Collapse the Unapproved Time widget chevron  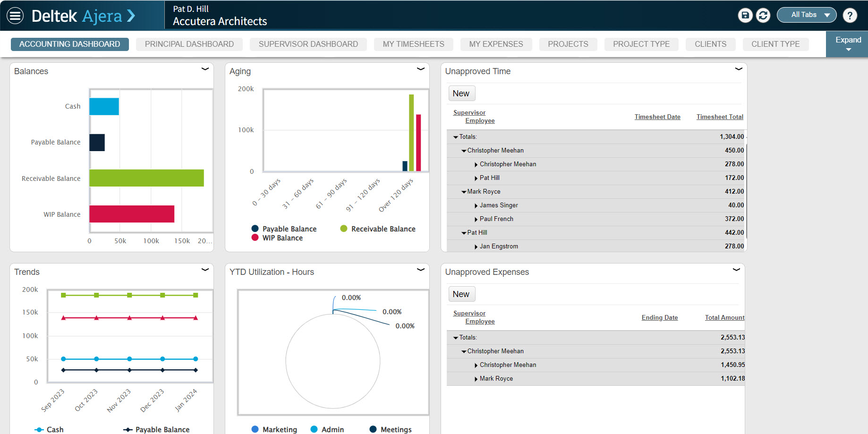coord(739,69)
